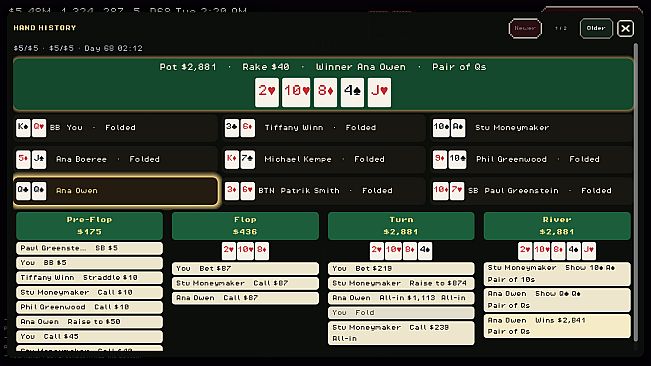This screenshot has width=651, height=366.
Task: Click the 4 of spades board card
Action: 352,92
